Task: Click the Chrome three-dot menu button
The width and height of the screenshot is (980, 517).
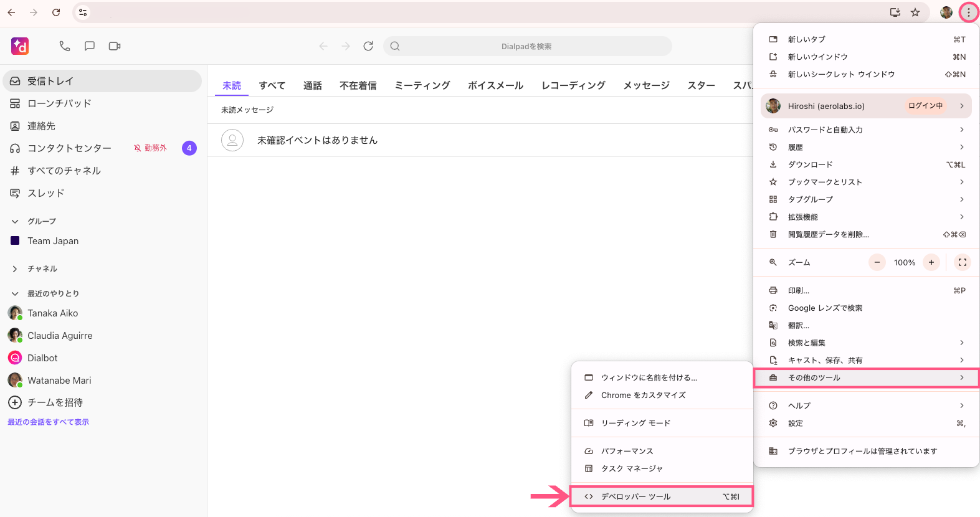Action: (x=969, y=12)
